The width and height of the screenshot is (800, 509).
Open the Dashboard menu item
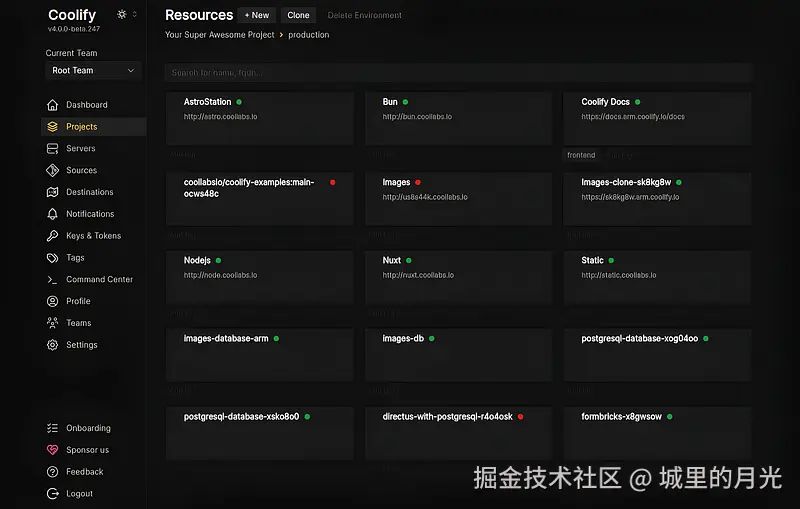click(x=94, y=105)
